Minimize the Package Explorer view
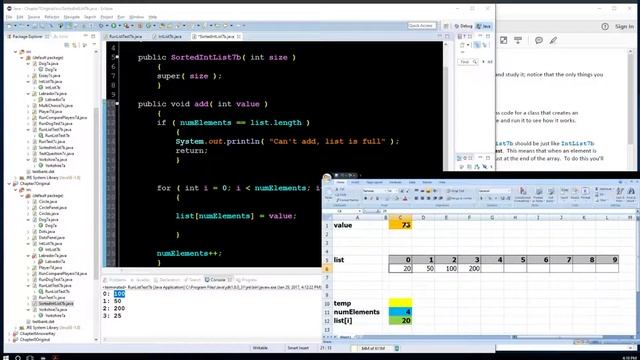Screen dimensions: 640x360 coord(86,36)
